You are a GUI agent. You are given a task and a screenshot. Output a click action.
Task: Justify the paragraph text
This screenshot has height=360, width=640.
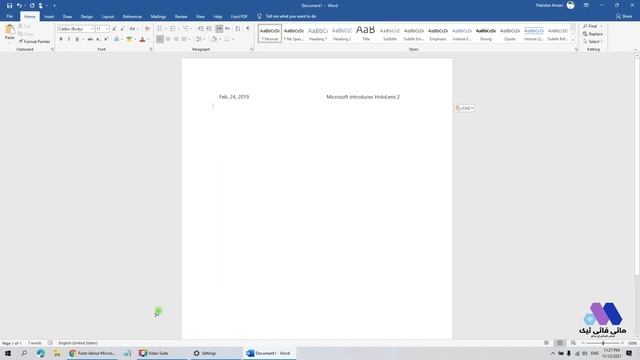pyautogui.click(x=184, y=39)
